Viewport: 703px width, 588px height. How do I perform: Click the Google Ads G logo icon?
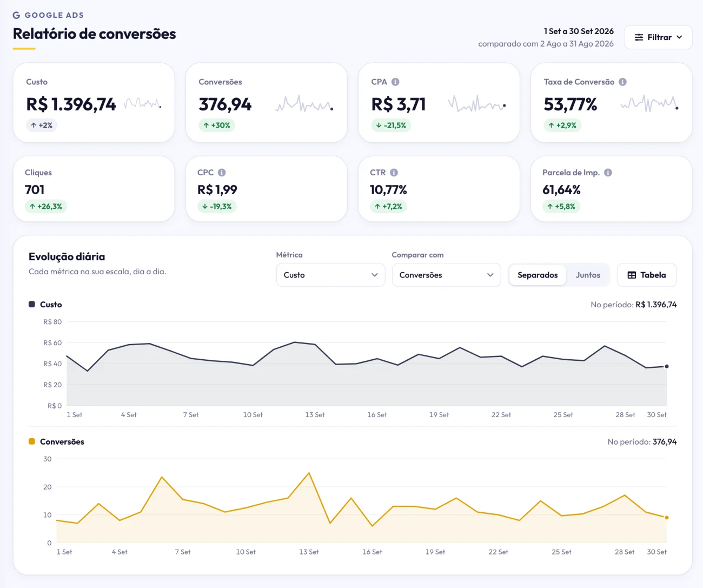coord(16,15)
